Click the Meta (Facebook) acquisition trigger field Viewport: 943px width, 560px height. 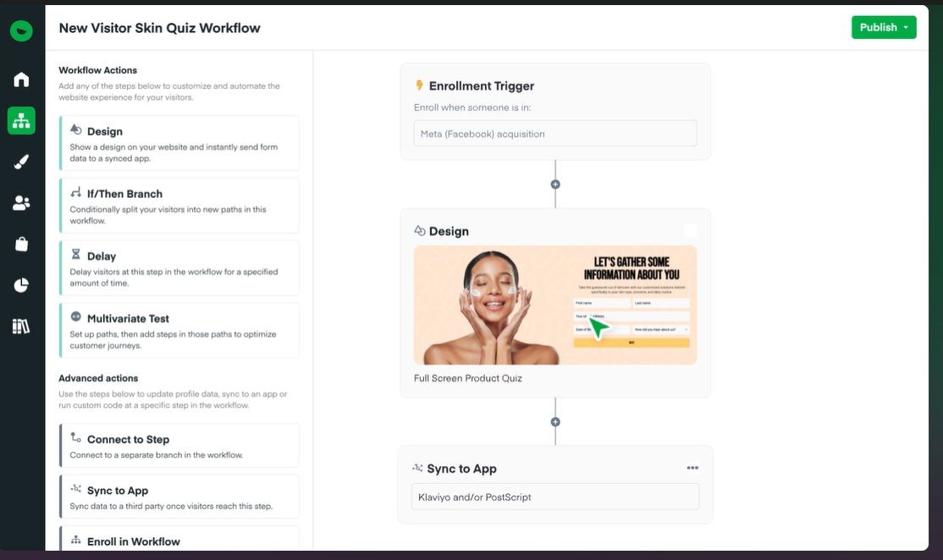pyautogui.click(x=554, y=134)
